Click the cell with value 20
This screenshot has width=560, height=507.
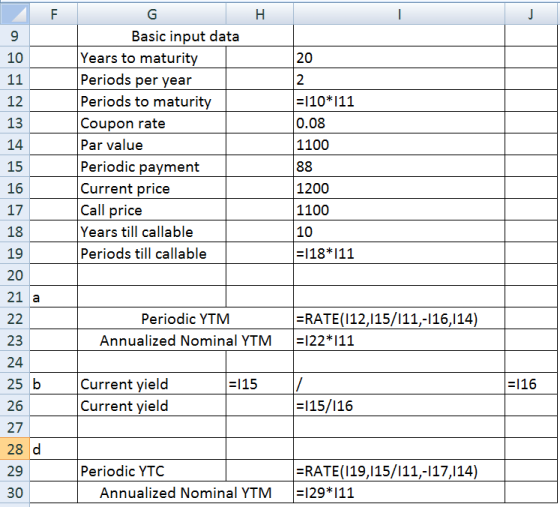(x=399, y=57)
